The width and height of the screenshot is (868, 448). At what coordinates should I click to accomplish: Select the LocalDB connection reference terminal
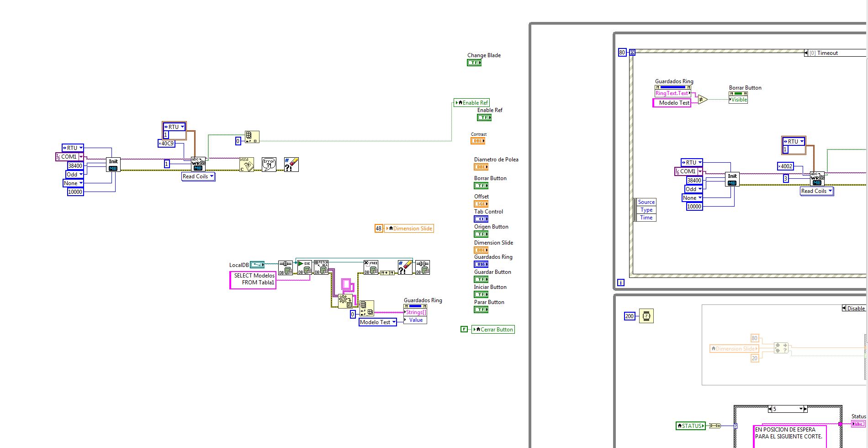tap(257, 265)
